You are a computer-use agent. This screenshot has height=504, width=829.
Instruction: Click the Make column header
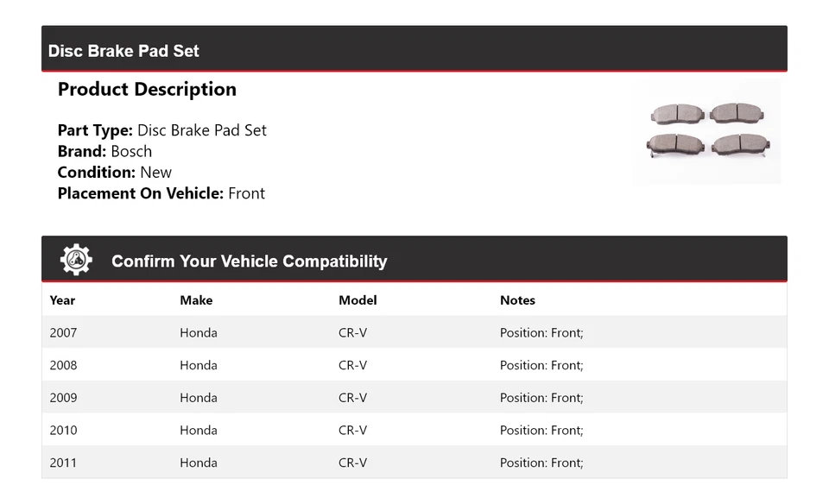[196, 300]
